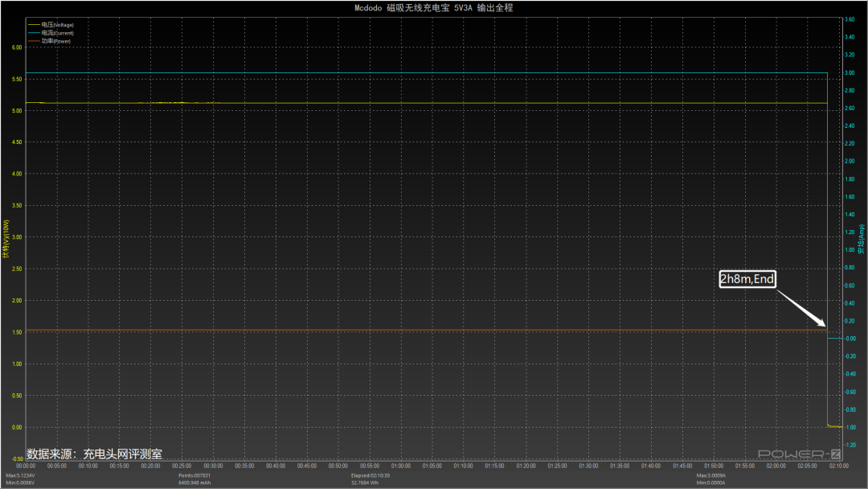Click the right axis title 安培(Amp)
Image resolution: width=868 pixels, height=489 pixels.
pos(862,239)
